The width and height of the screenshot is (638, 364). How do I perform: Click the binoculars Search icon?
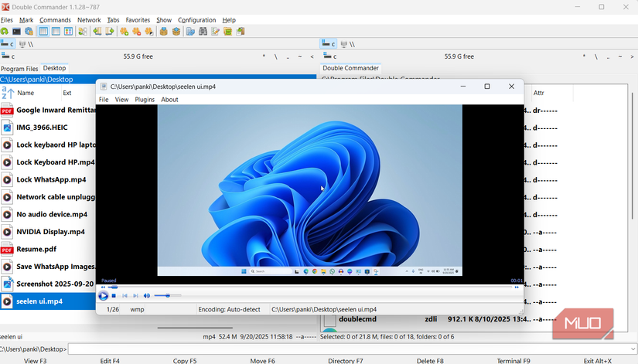[x=203, y=32]
